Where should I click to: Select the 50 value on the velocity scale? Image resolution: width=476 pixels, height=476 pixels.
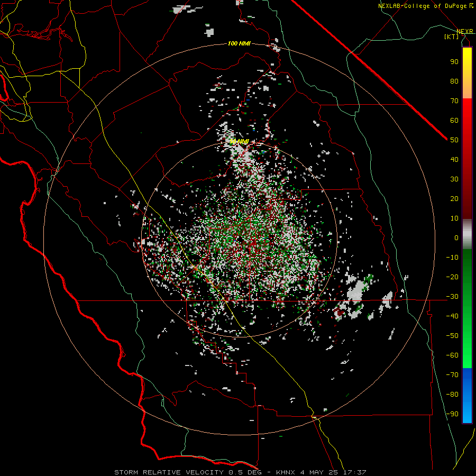454,140
